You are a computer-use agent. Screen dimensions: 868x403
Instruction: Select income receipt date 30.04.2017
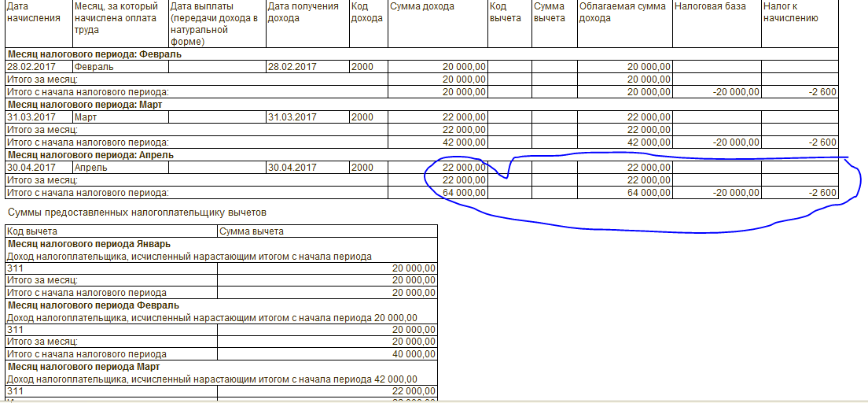click(x=293, y=168)
